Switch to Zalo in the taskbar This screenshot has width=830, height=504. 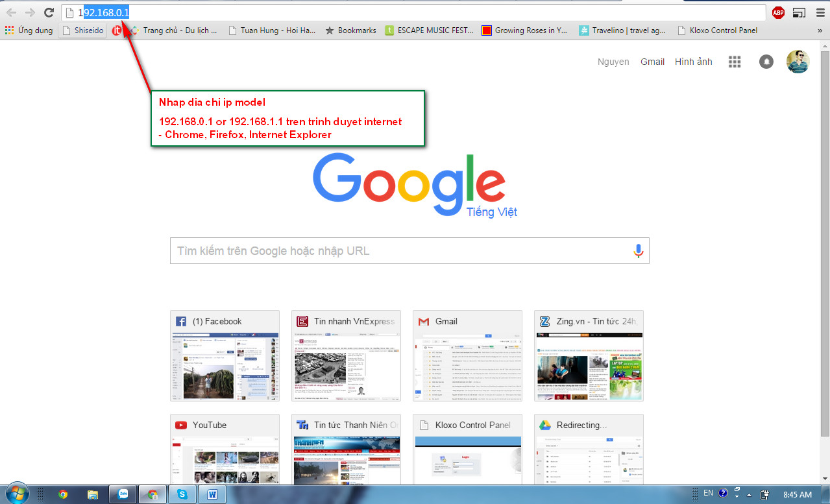[x=123, y=494]
